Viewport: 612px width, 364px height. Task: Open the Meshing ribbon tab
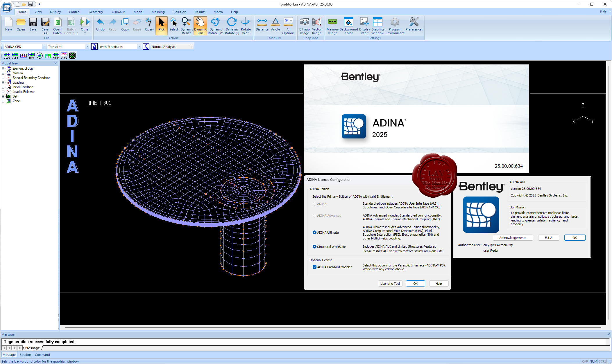point(158,12)
